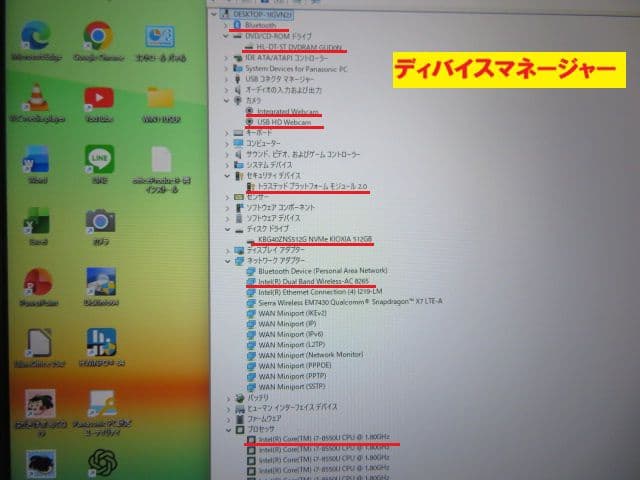640x480 pixels.
Task: Click the Bluetooth category icon
Action: coord(238,24)
